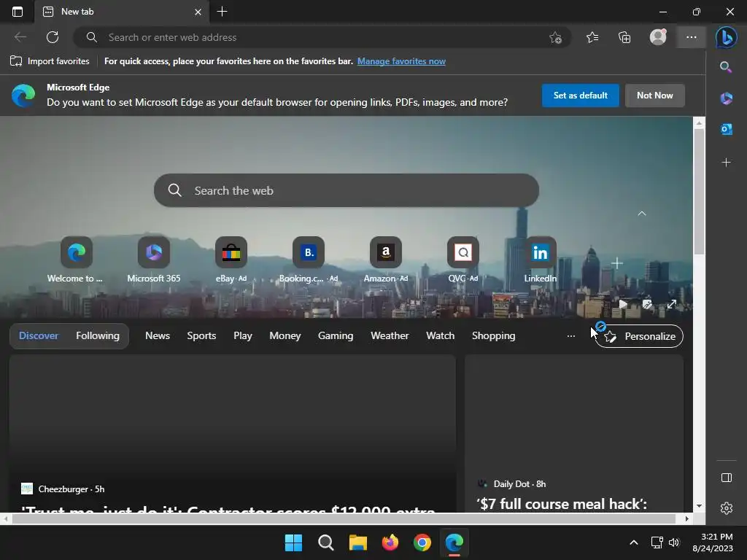Dismiss prompt with Not Now
Screen dimensions: 747x560
654,96
